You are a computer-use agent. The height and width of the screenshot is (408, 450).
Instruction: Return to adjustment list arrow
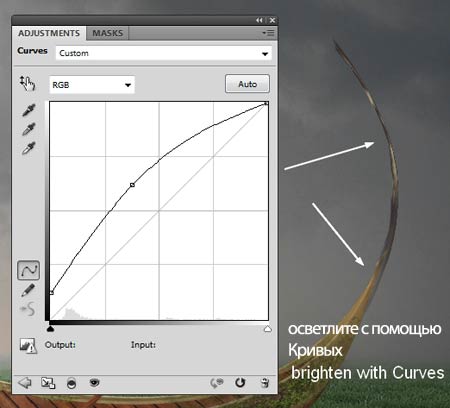pyautogui.click(x=24, y=383)
